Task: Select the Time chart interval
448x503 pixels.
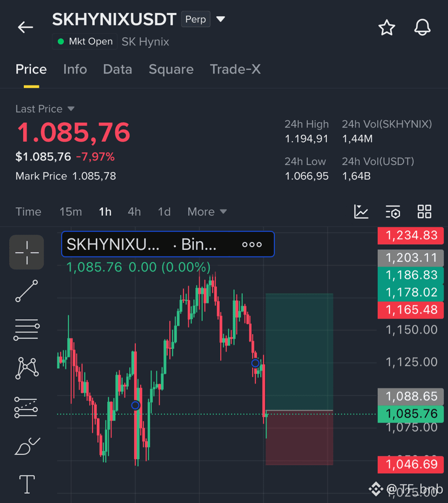Action: (x=28, y=211)
